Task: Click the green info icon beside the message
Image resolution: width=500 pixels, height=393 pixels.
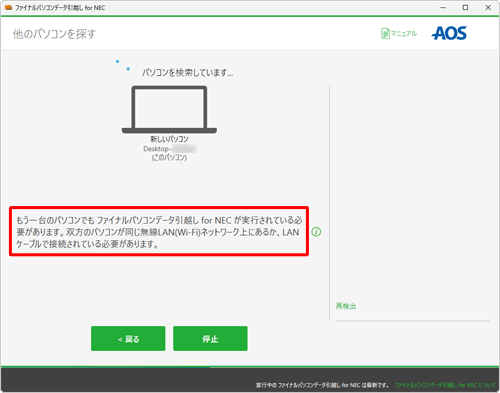Action: (316, 232)
